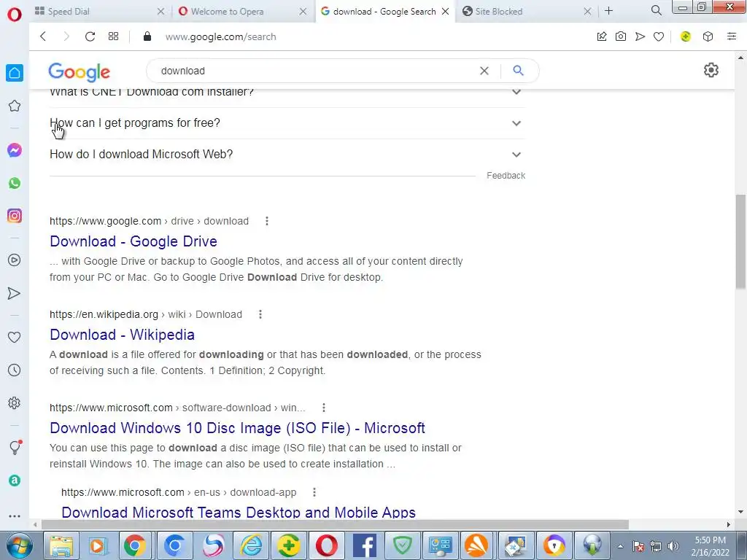Viewport: 747px width, 560px height.
Task: Switch to Site Blocked tab
Action: [x=527, y=11]
